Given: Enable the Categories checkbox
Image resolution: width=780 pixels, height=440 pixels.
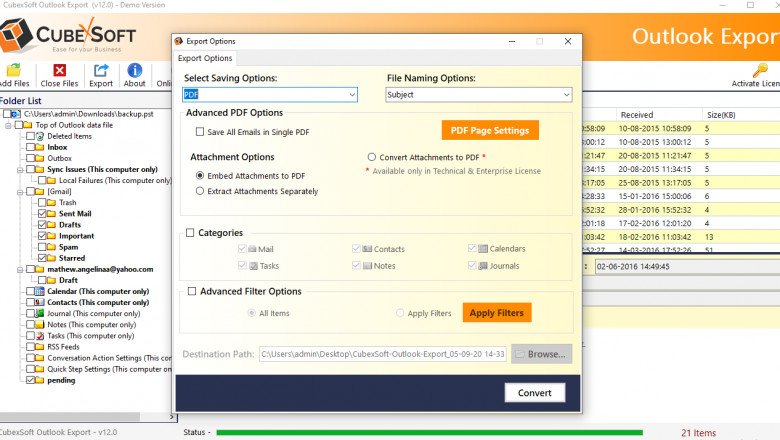Looking at the screenshot, I should click(190, 233).
